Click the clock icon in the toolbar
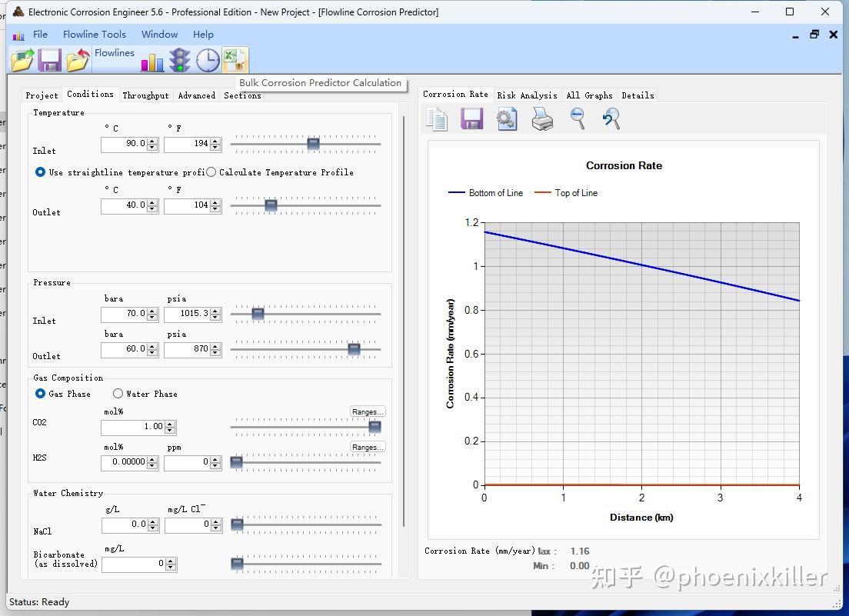Image resolution: width=849 pixels, height=616 pixels. click(208, 60)
